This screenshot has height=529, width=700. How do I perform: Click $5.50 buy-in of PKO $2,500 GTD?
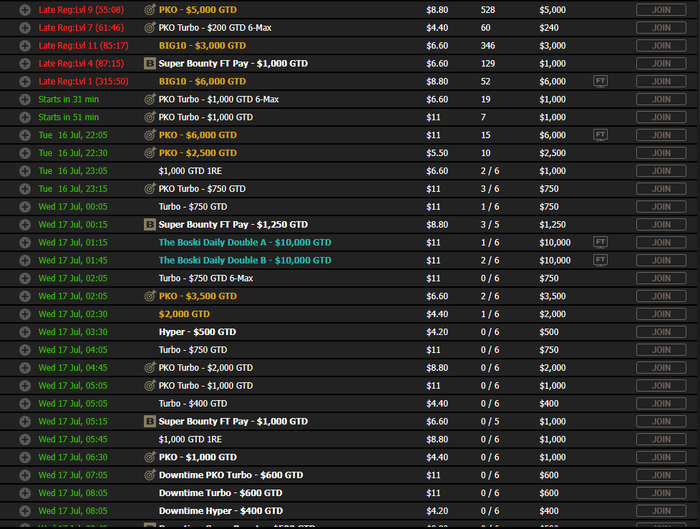point(437,153)
